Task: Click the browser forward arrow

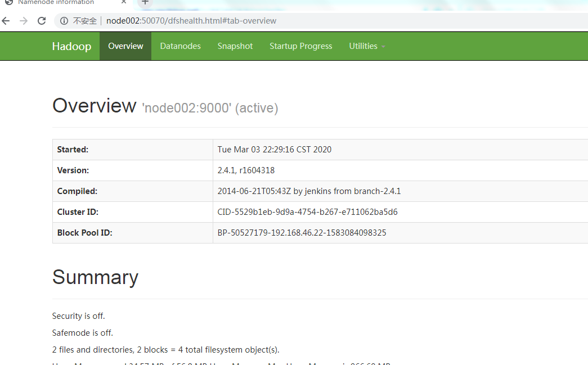Action: [x=24, y=21]
